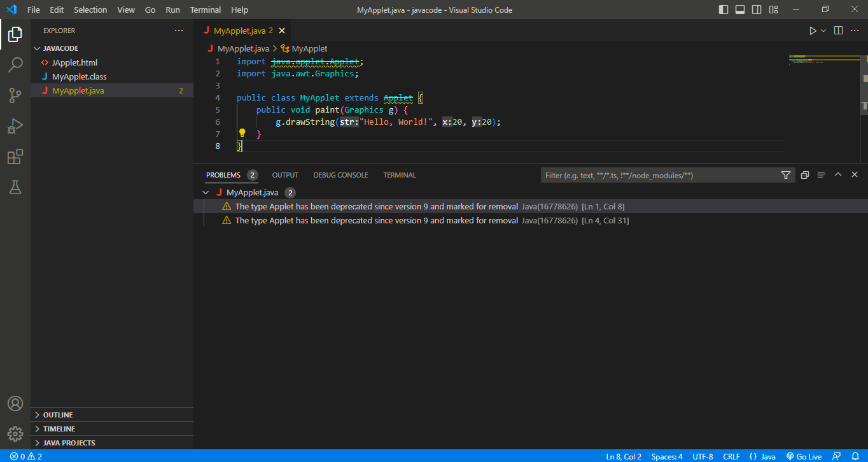The height and width of the screenshot is (462, 868).
Task: Collapse all items in Problems panel
Action: pos(805,175)
